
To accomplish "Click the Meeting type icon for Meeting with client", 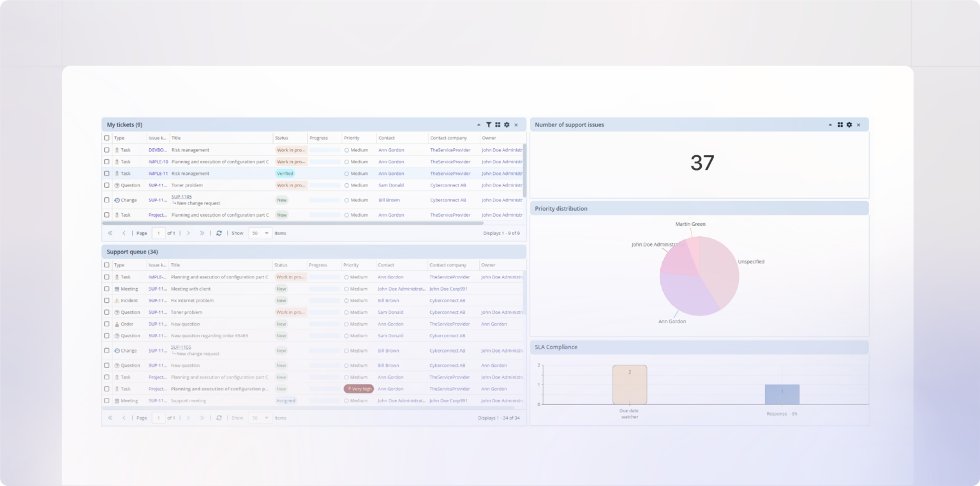I will tap(117, 289).
